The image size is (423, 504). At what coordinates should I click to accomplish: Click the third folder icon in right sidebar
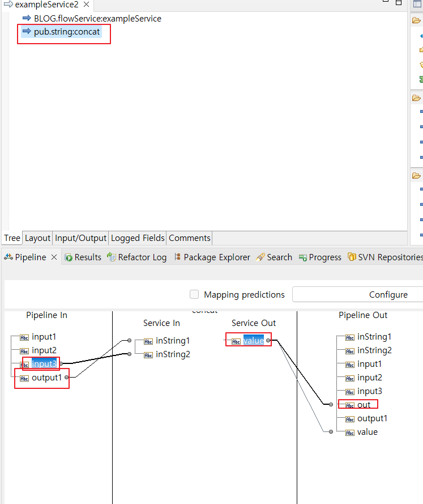click(x=416, y=176)
